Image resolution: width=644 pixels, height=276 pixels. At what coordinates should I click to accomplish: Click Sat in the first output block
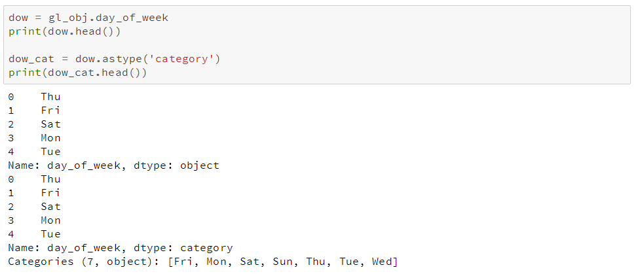(x=50, y=124)
